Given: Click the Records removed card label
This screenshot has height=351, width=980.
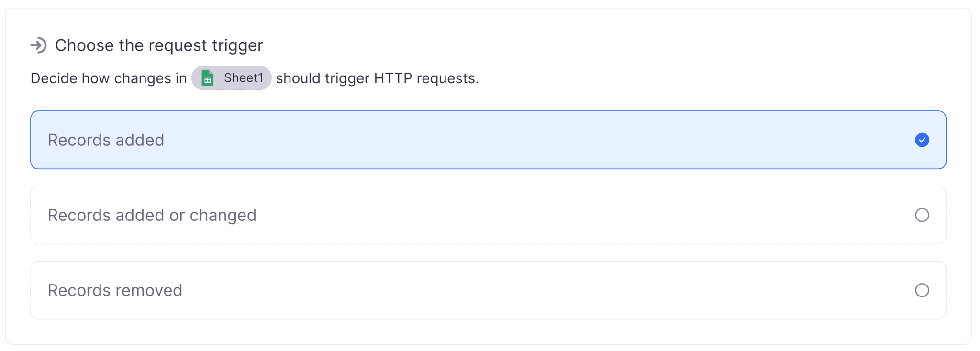Looking at the screenshot, I should (114, 290).
